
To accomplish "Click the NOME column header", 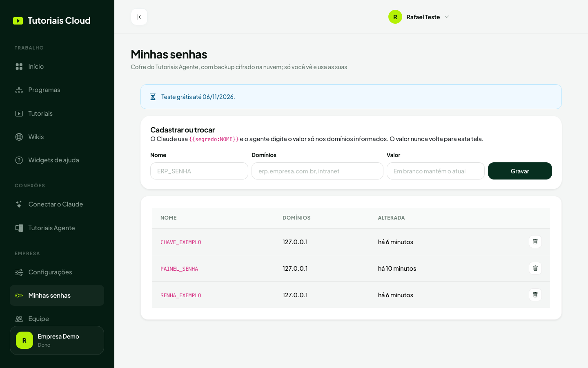I will tap(169, 218).
